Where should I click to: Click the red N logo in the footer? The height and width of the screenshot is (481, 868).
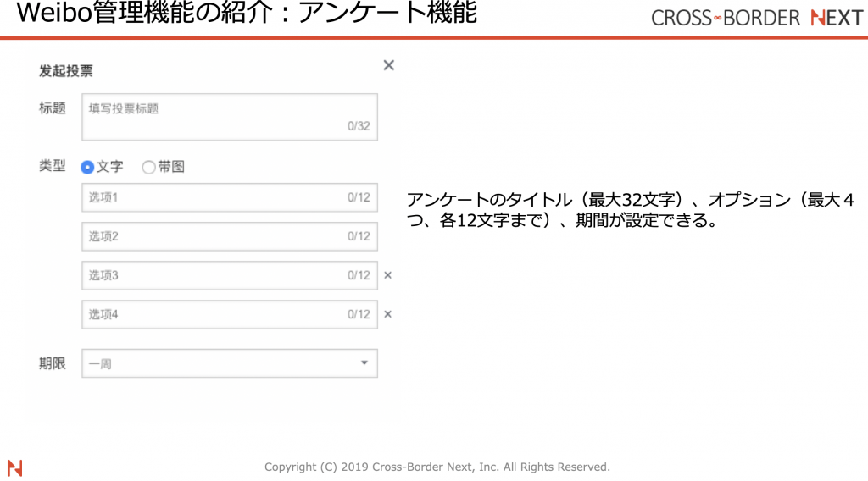coord(14,467)
